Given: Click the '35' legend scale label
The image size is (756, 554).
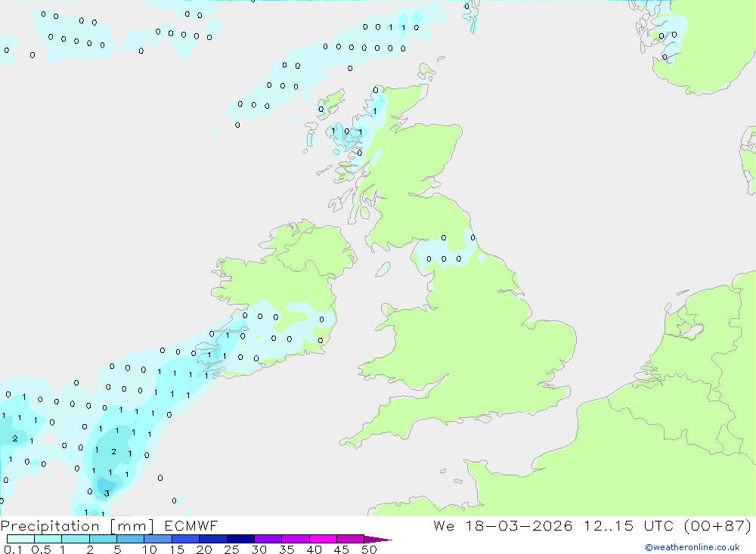Looking at the screenshot, I should (x=287, y=549).
